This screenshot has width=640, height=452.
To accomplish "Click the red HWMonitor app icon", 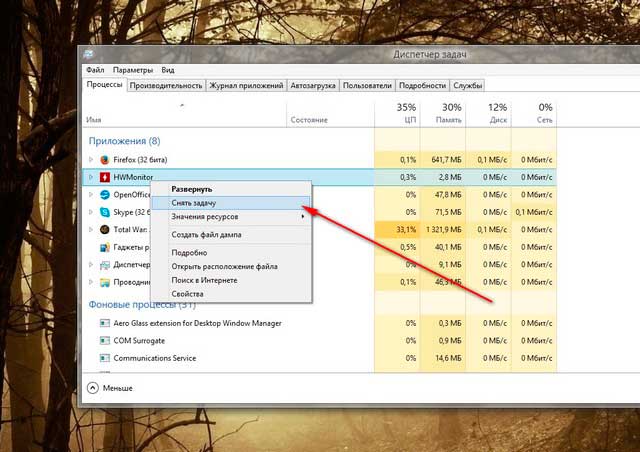I will [105, 177].
